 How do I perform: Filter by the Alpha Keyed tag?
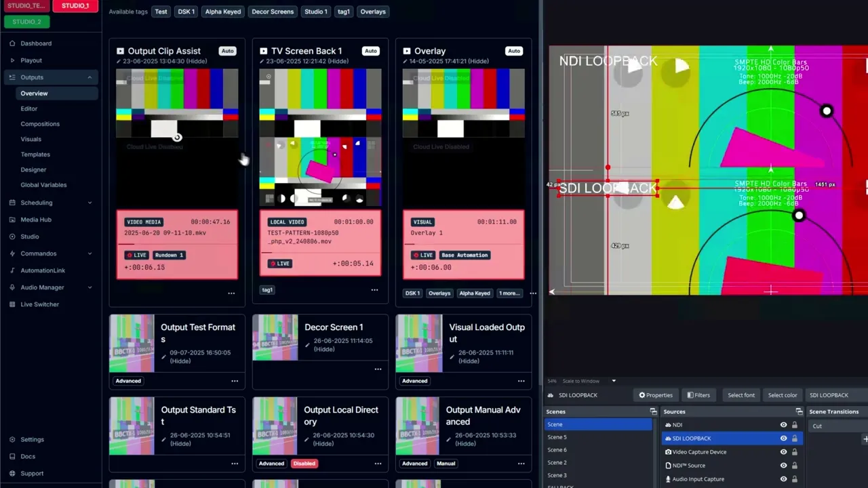click(x=223, y=12)
